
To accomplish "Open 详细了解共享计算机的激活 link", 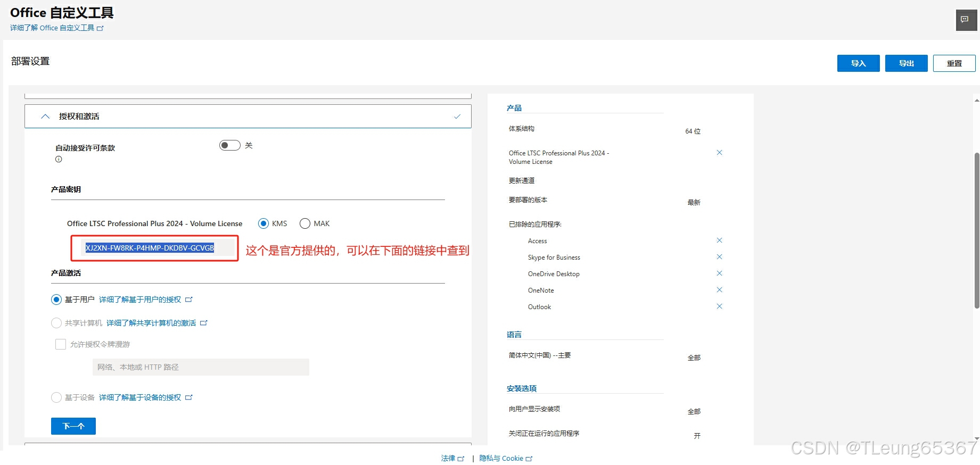I will tap(157, 323).
